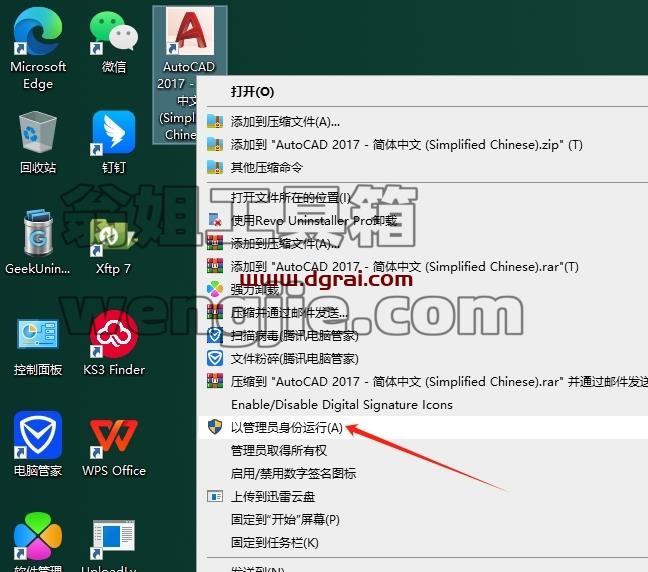
Task: Choose 打开文件所在的位置(I) menu entry
Action: click(x=422, y=198)
